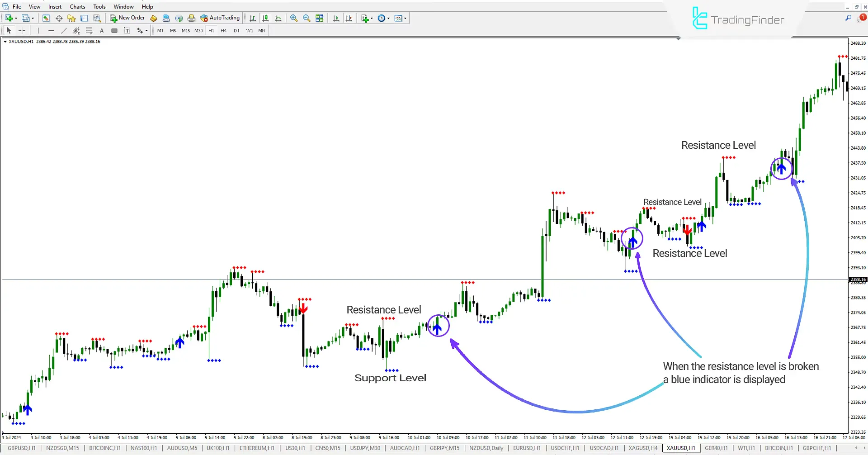This screenshot has height=455, width=868.
Task: Select the horizontal line drawing tool
Action: 51,30
